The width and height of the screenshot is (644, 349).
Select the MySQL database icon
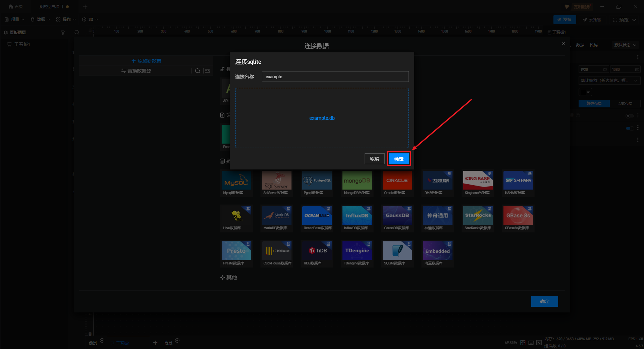pos(236,181)
